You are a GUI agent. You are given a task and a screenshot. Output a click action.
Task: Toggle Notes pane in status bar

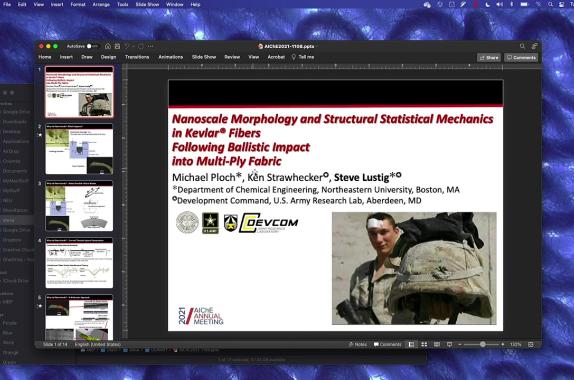(x=357, y=344)
